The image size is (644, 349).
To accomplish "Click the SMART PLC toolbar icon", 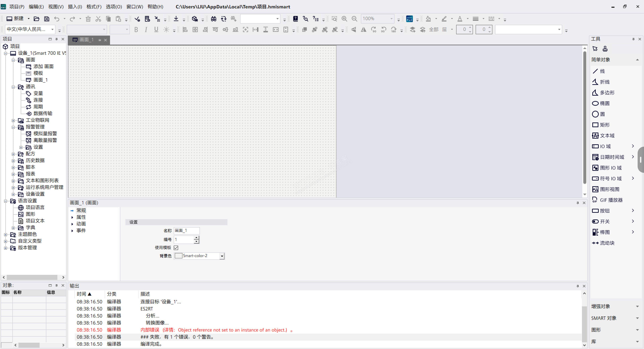I will 409,19.
